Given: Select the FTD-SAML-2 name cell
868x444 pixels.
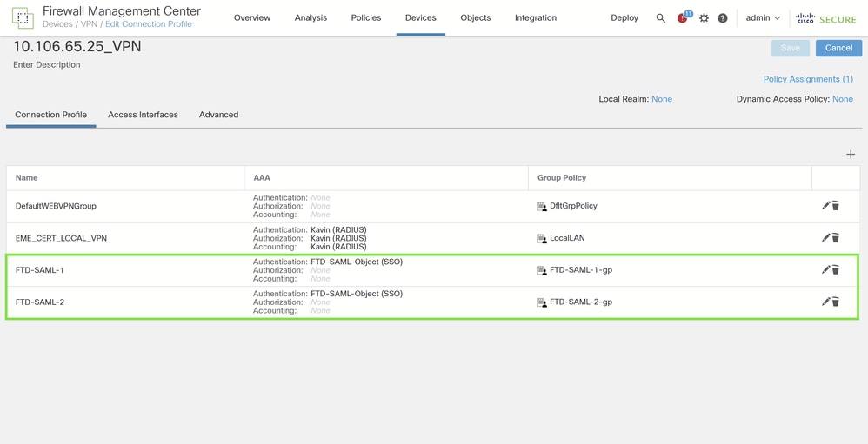Looking at the screenshot, I should pos(40,302).
